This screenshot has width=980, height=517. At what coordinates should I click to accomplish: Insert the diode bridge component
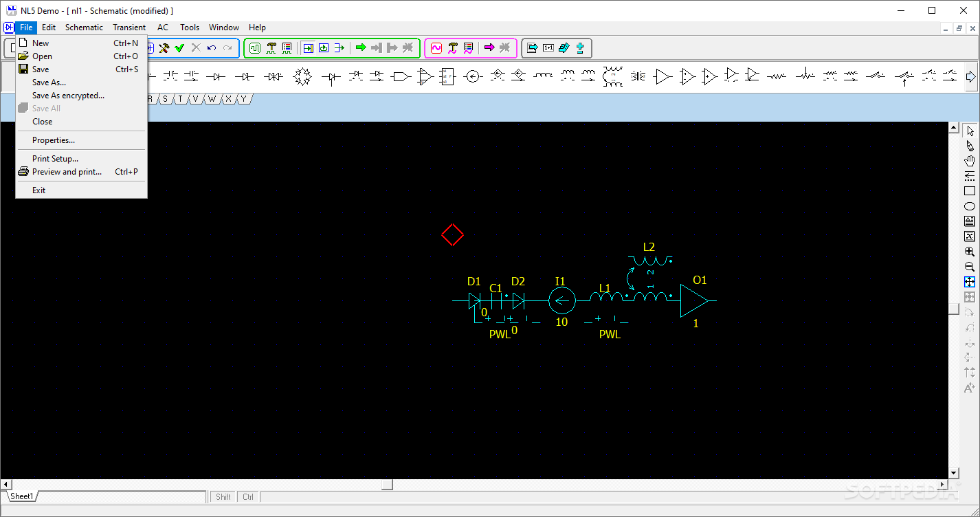(302, 76)
